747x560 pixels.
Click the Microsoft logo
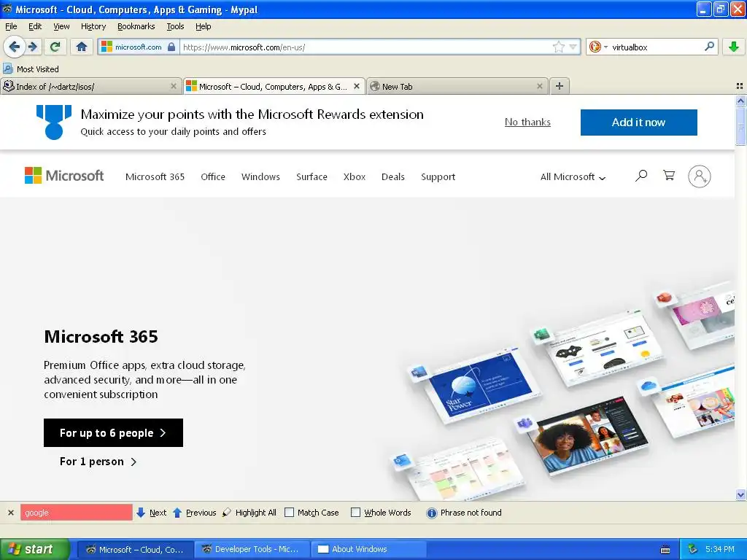pos(64,176)
